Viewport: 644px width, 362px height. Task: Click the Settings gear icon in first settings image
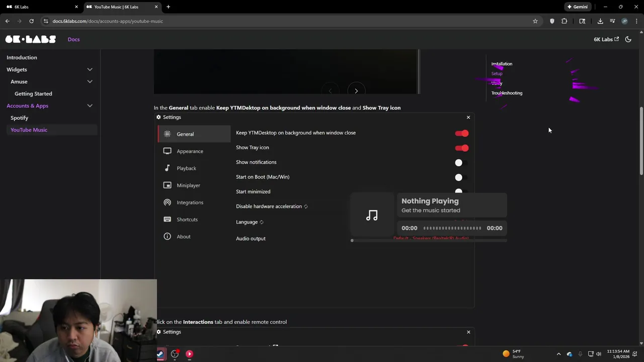coord(158,117)
